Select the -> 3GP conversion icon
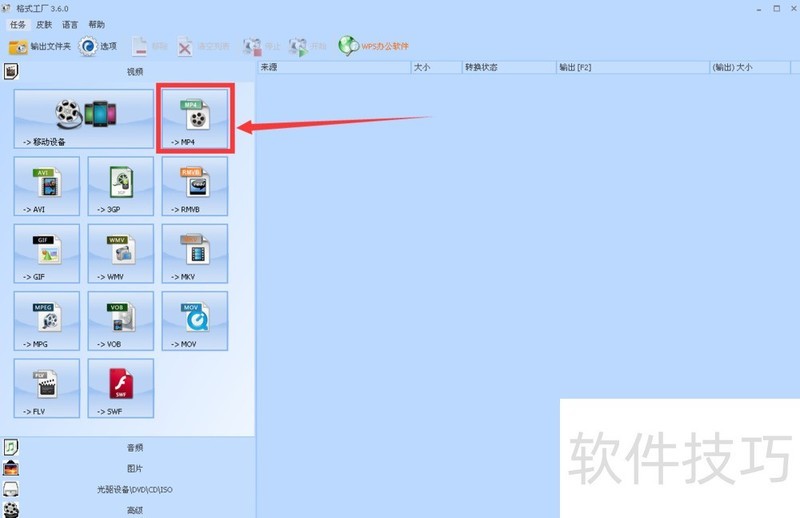 pos(121,186)
